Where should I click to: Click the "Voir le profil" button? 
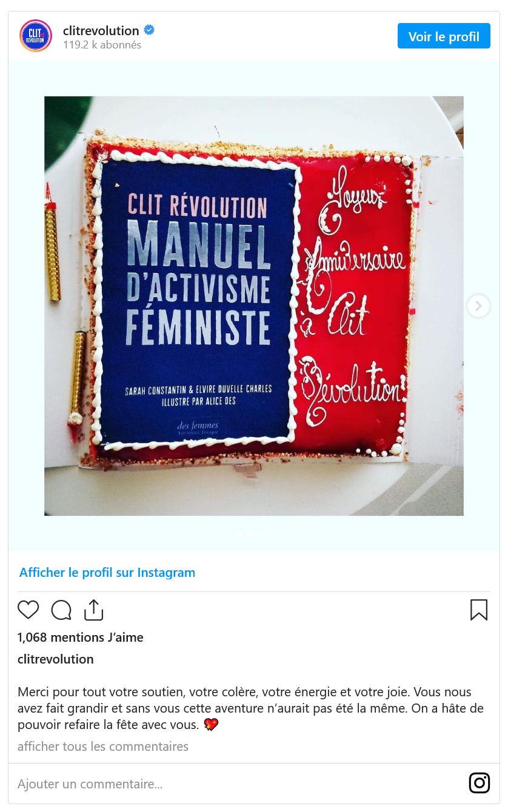tap(444, 36)
